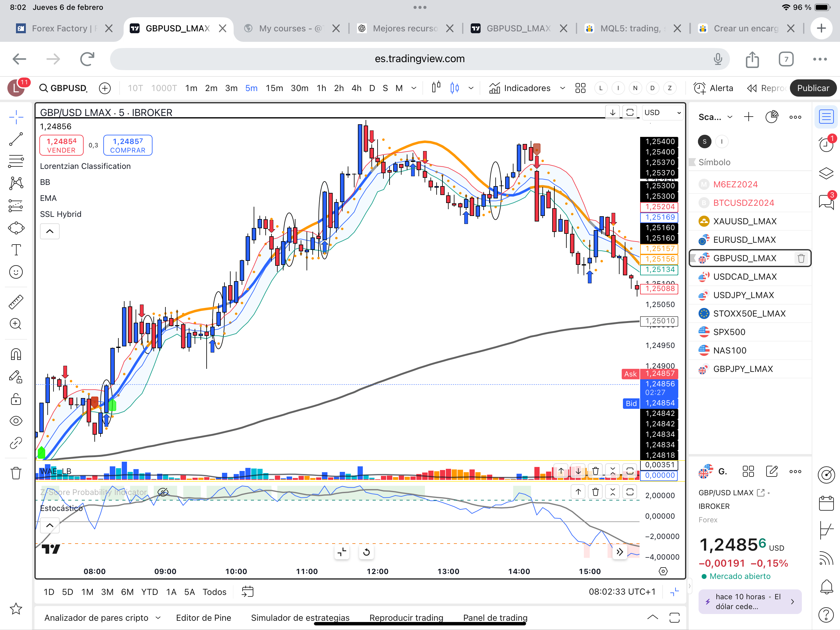Open the Fibonacci retracement tools
Screen dimensions: 840x630
click(x=16, y=161)
